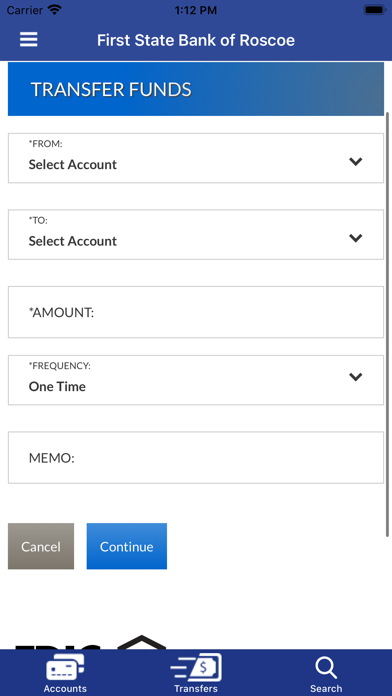Click the Continue button
The image size is (392, 696).
[127, 546]
